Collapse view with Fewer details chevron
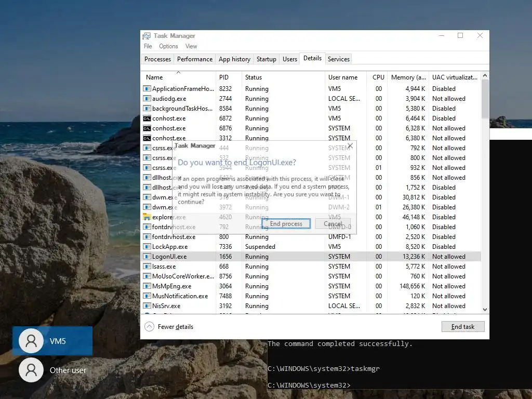 tap(149, 326)
